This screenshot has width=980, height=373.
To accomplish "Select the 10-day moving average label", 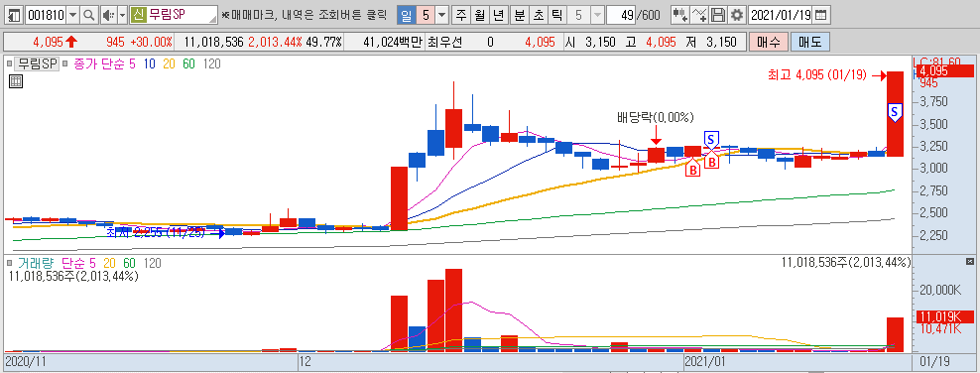I will (x=150, y=63).
